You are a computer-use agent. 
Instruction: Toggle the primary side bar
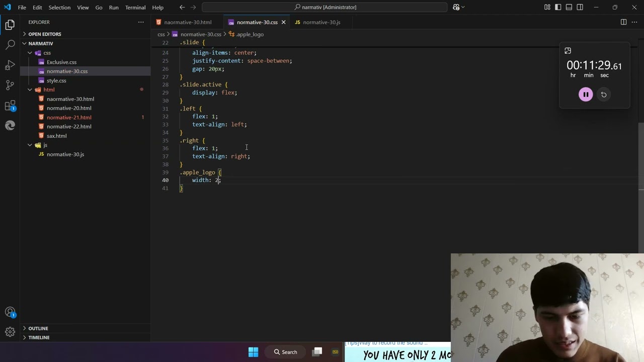pyautogui.click(x=558, y=7)
